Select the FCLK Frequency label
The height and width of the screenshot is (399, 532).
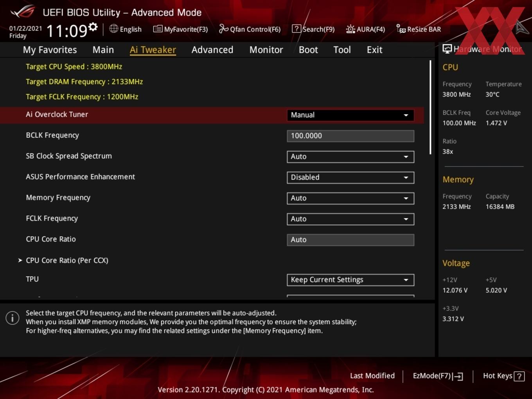(x=52, y=218)
